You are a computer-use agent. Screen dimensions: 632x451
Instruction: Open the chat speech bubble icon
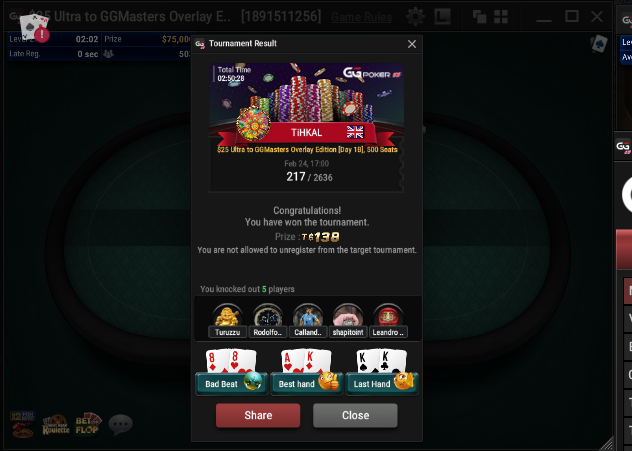click(121, 424)
